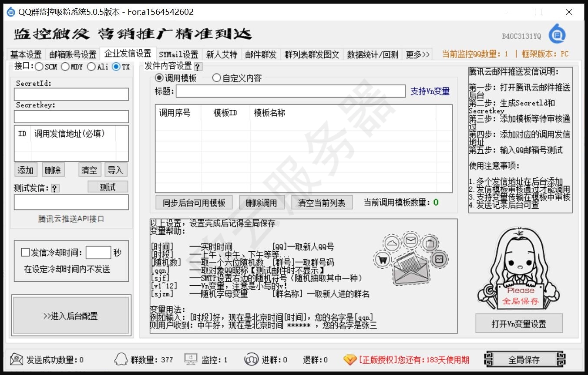Select the 调用模板 radio option
This screenshot has width=588, height=375.
pyautogui.click(x=159, y=78)
